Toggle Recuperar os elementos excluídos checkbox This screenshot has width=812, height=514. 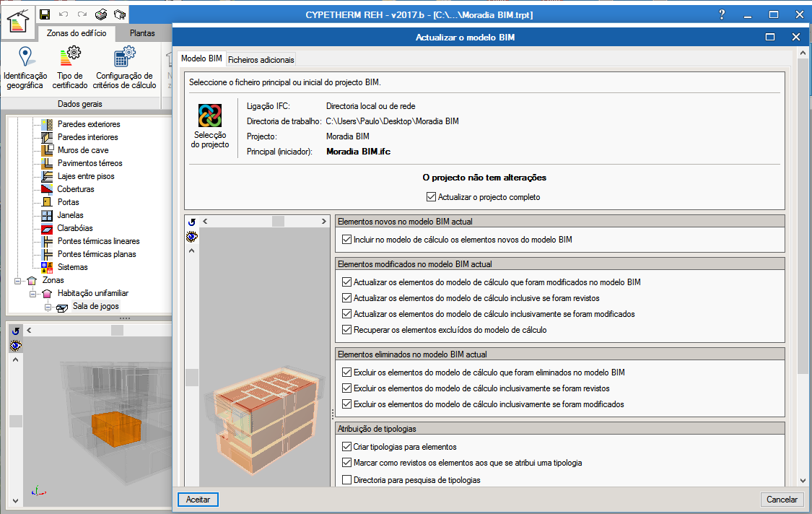pyautogui.click(x=347, y=329)
